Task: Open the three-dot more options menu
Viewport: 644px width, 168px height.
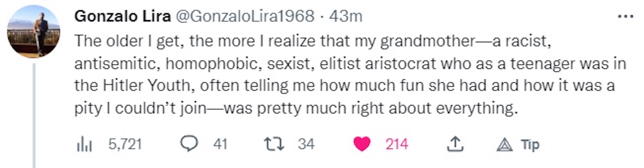Action: (x=625, y=17)
